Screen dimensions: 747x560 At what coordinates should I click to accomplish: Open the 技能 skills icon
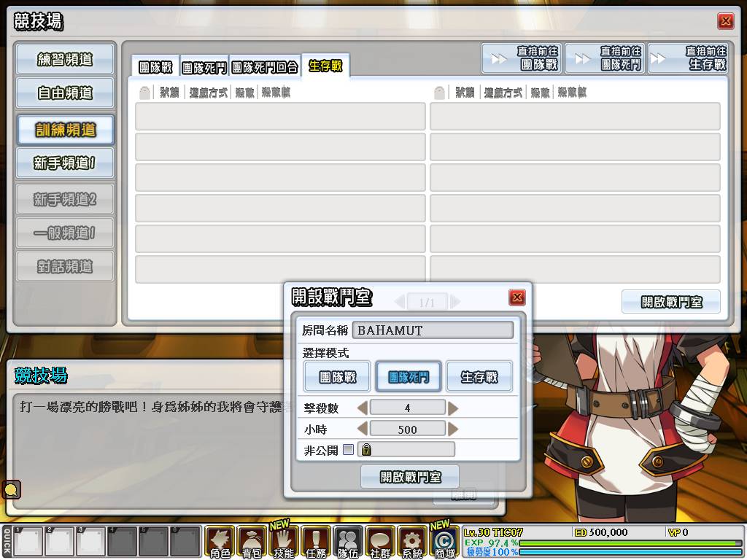point(283,541)
